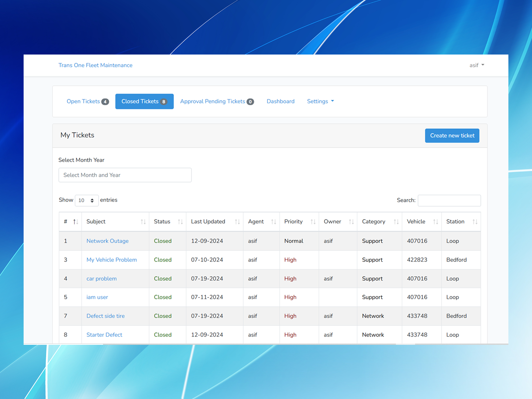Viewport: 532px width, 399px height.
Task: Expand the Settings dropdown menu
Action: pos(321,101)
